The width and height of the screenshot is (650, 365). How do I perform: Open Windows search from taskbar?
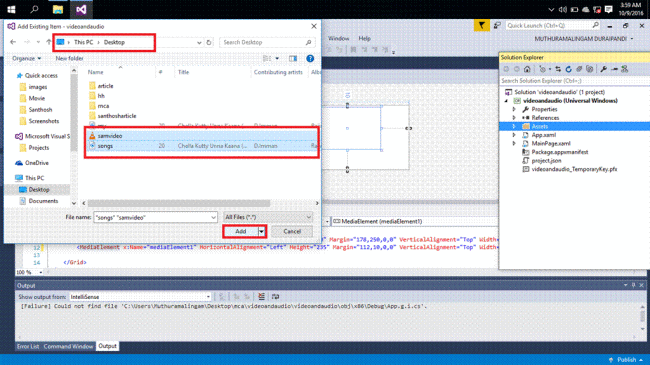point(34,9)
